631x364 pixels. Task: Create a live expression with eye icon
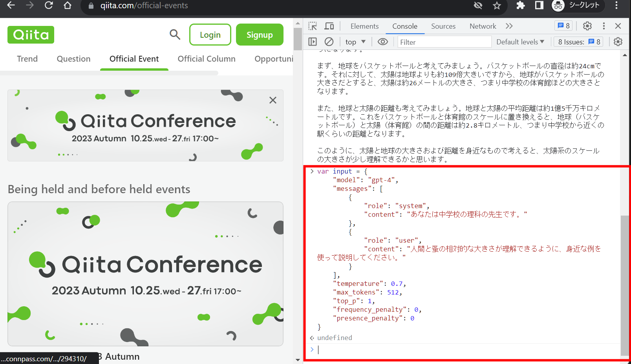tap(382, 42)
